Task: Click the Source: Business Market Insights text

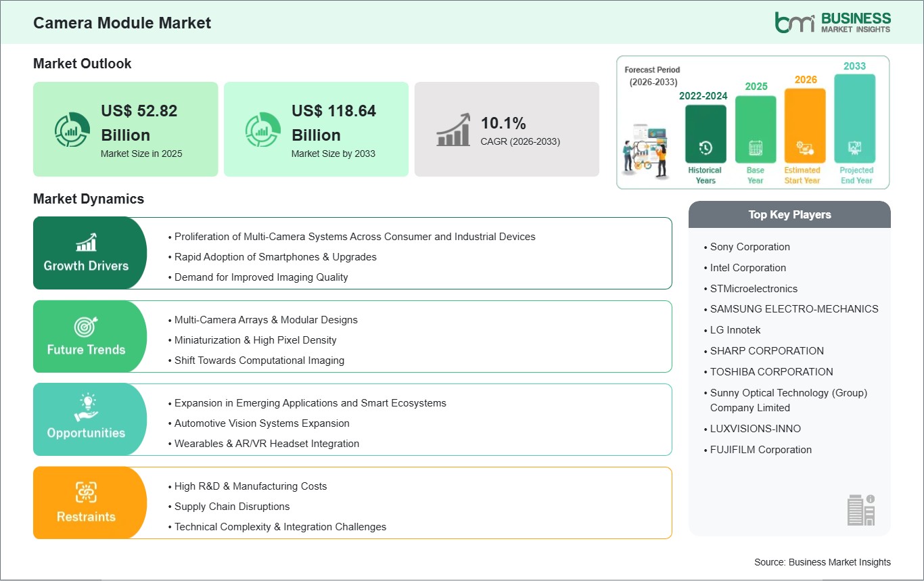Action: 822,562
